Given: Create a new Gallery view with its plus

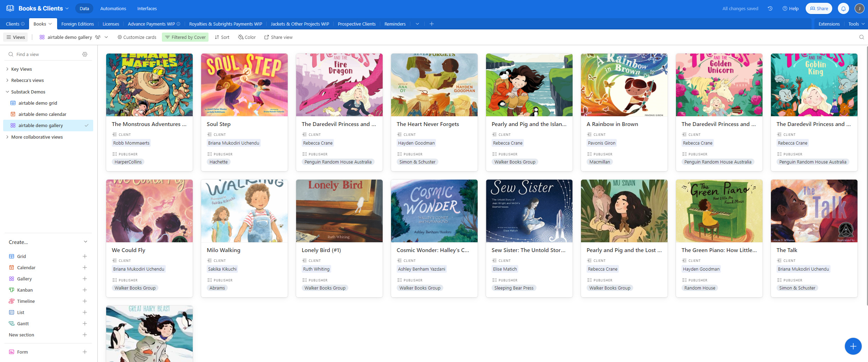Looking at the screenshot, I should pos(85,279).
